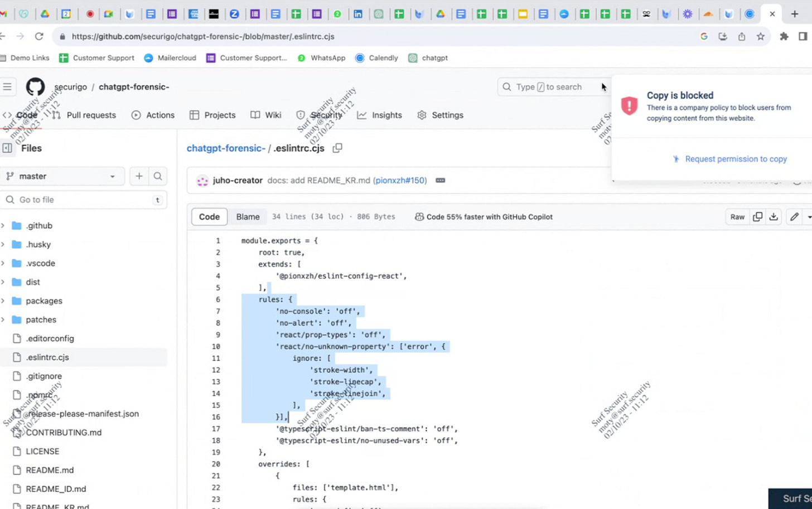Click Code 55% faster with GitHub Copilot

click(x=484, y=217)
